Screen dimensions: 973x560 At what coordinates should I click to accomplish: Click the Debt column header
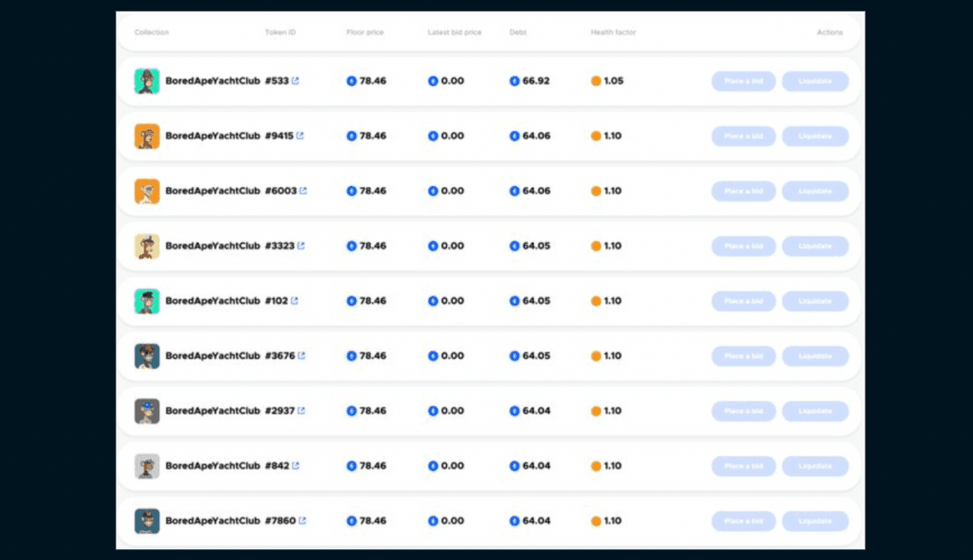click(x=519, y=33)
